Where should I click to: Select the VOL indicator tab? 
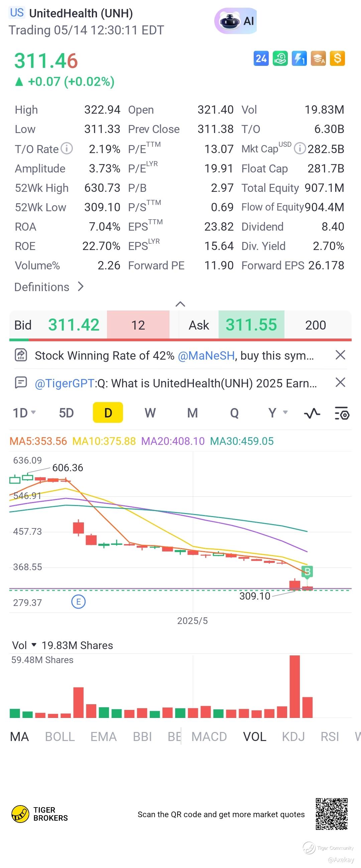click(255, 737)
